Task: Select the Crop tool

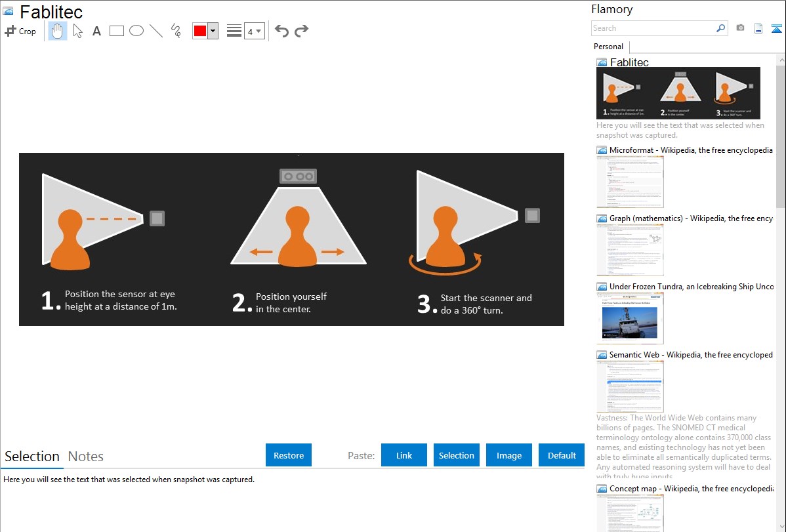Action: pos(20,31)
